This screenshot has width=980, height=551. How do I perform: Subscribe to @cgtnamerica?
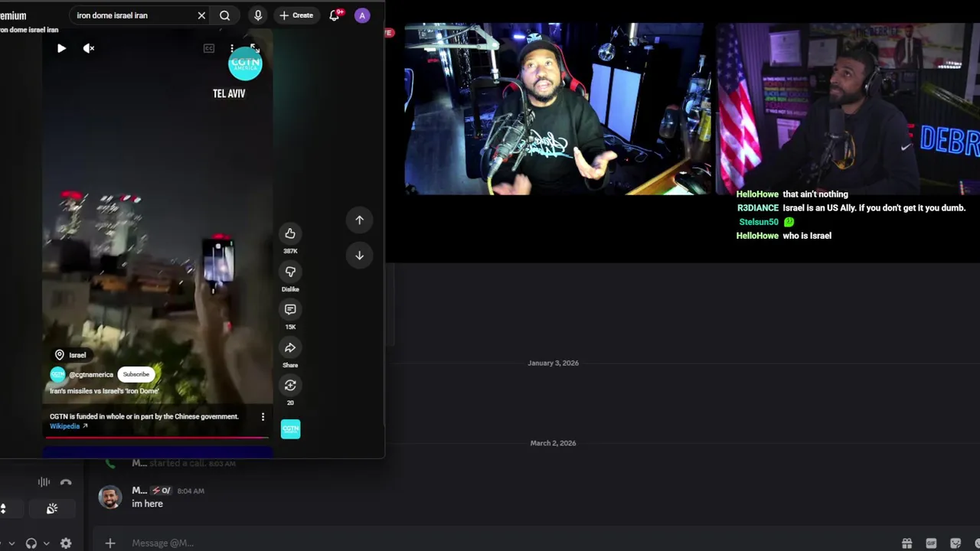[x=136, y=374]
